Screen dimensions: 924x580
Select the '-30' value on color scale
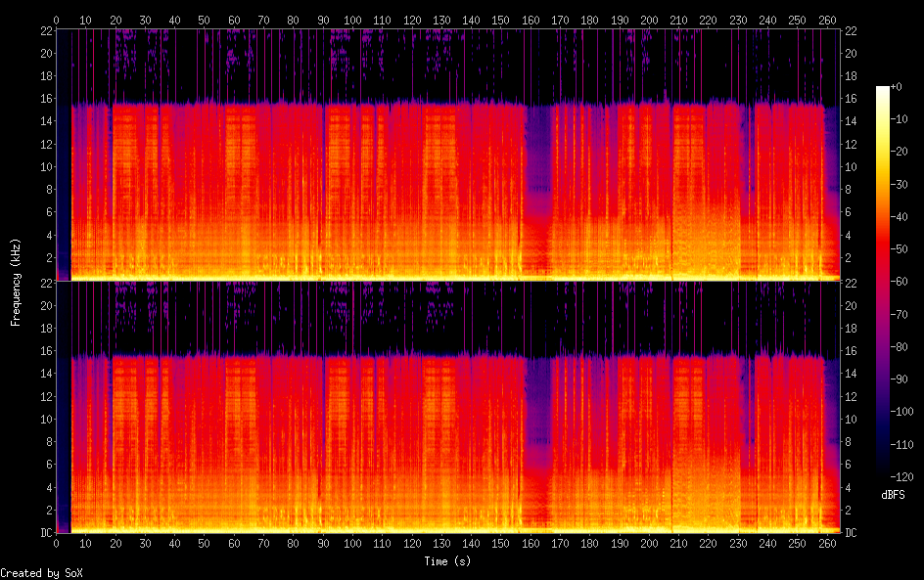point(899,184)
